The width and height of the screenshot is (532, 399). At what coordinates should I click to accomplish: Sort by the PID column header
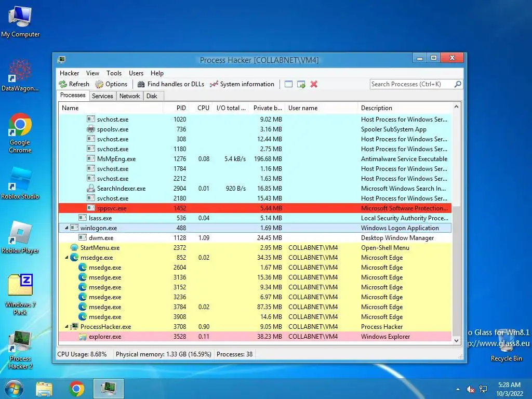pyautogui.click(x=176, y=108)
